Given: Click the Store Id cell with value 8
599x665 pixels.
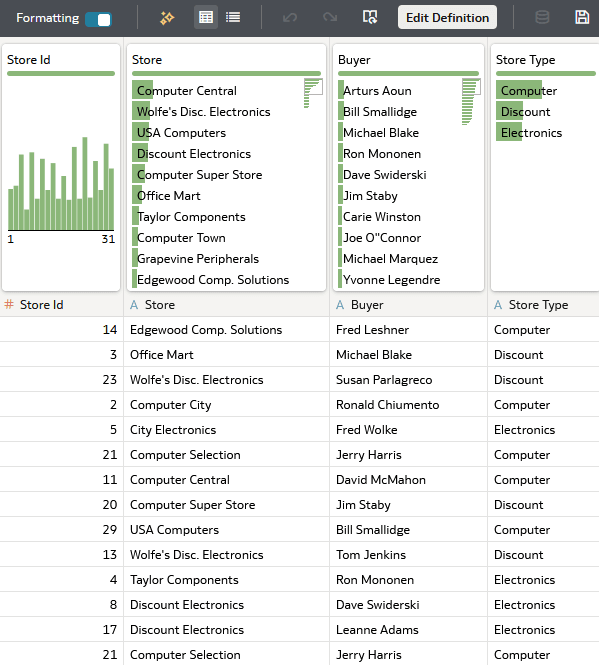Looking at the screenshot, I should 62,604.
